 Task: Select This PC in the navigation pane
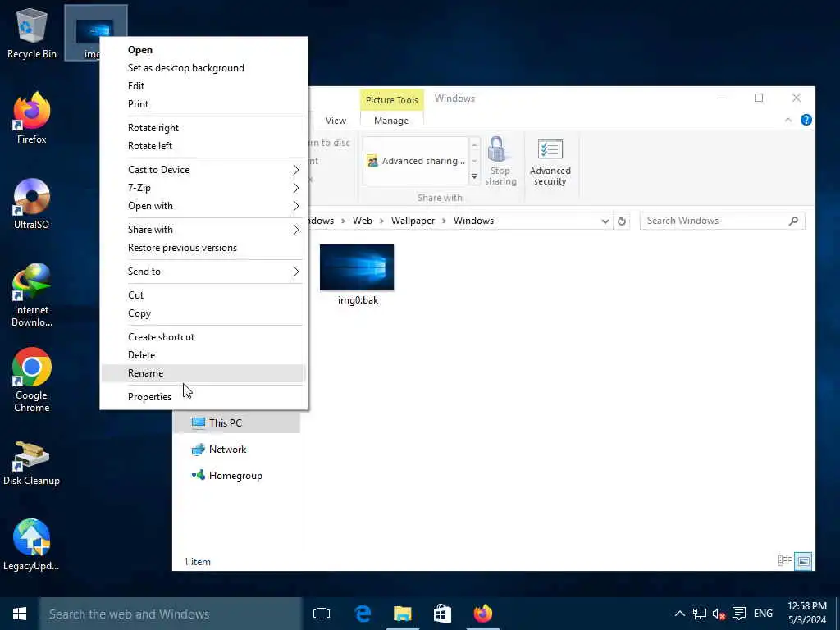[x=237, y=423]
